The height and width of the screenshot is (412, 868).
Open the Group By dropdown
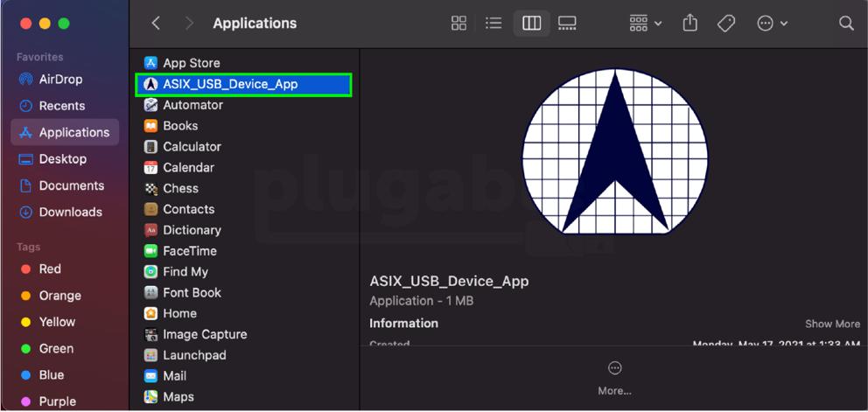tap(646, 24)
